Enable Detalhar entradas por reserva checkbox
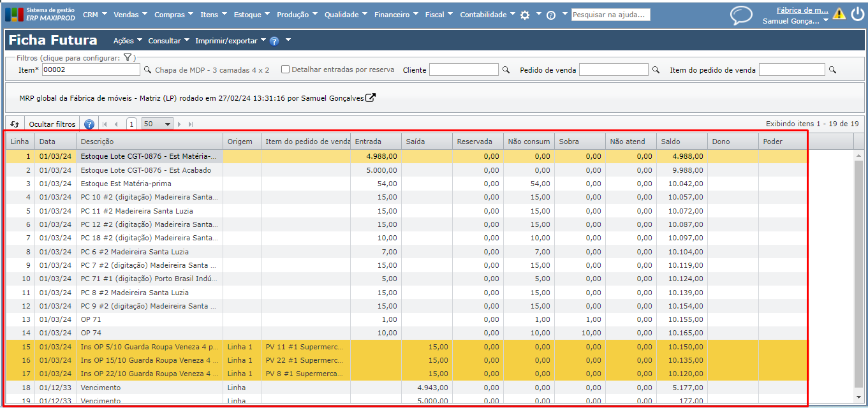Screen dimensions: 868x408 coord(286,69)
